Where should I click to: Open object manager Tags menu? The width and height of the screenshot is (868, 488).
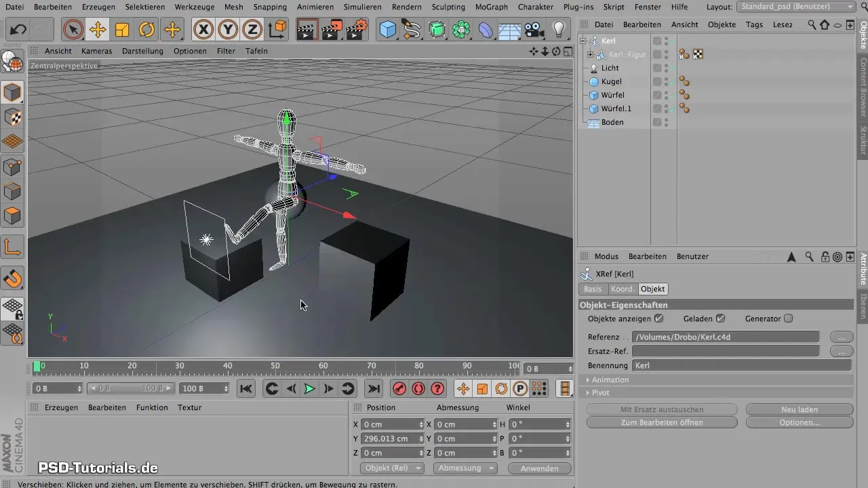(x=754, y=24)
